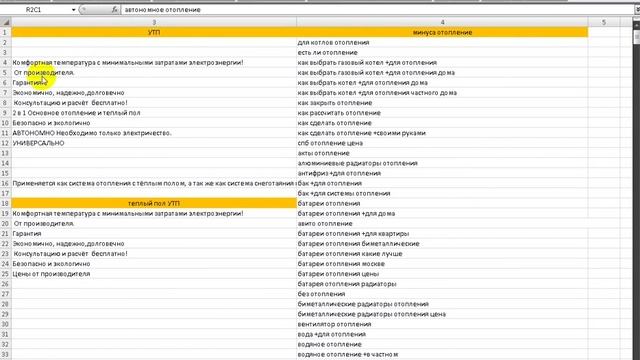The image size is (640, 360).
Task: Click cell для котлов отопления
Action: click(442, 42)
